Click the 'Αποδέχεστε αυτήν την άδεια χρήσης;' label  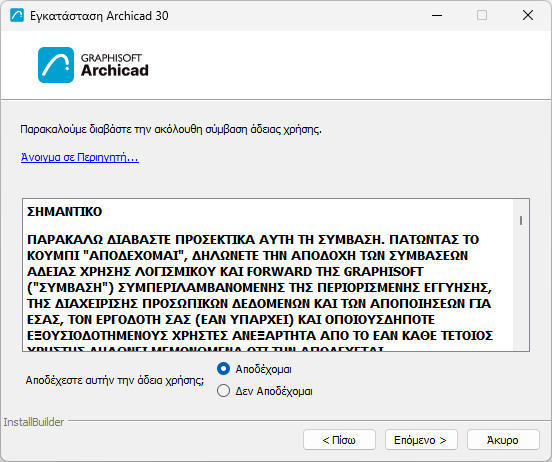pyautogui.click(x=115, y=380)
